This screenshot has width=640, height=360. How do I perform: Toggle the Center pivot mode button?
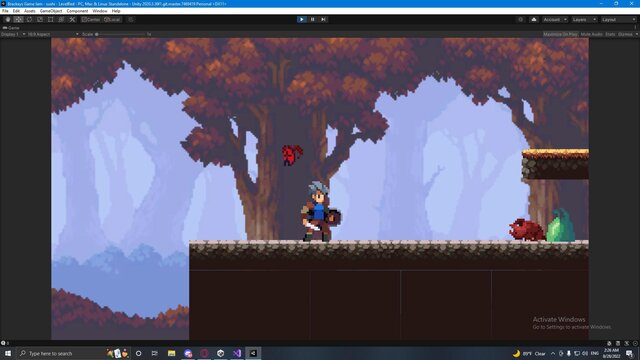point(91,20)
